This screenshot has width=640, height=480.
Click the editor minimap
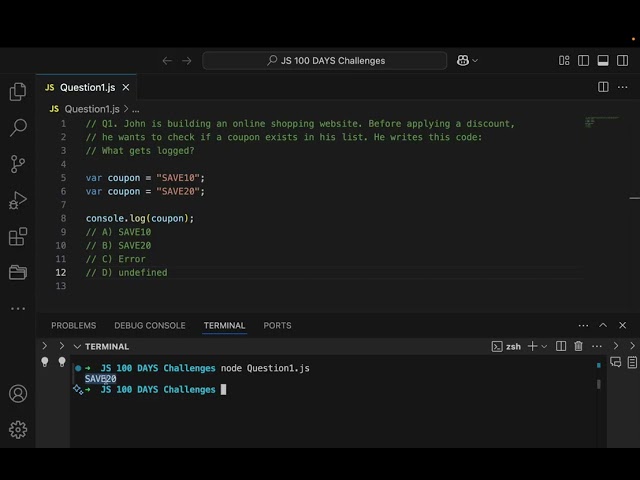[602, 122]
